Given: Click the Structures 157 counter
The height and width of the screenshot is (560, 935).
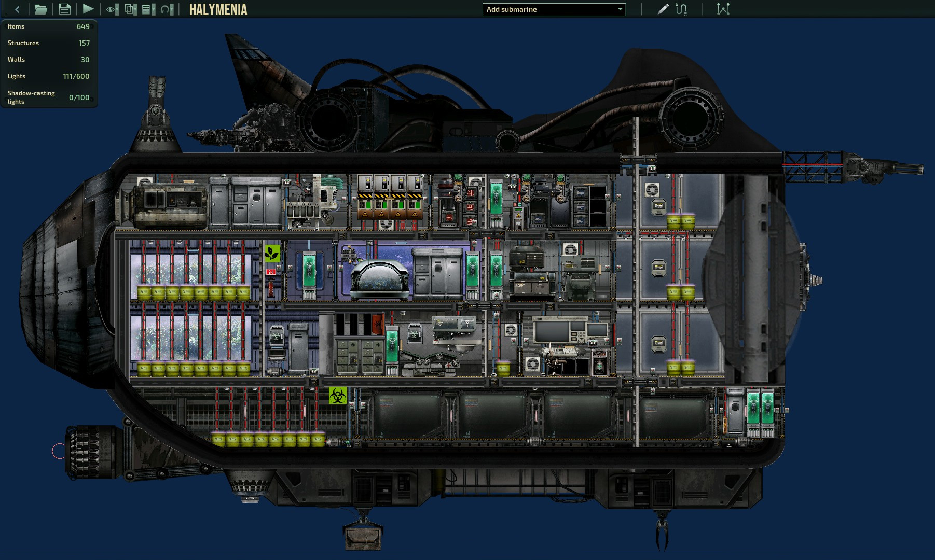Looking at the screenshot, I should (x=49, y=43).
